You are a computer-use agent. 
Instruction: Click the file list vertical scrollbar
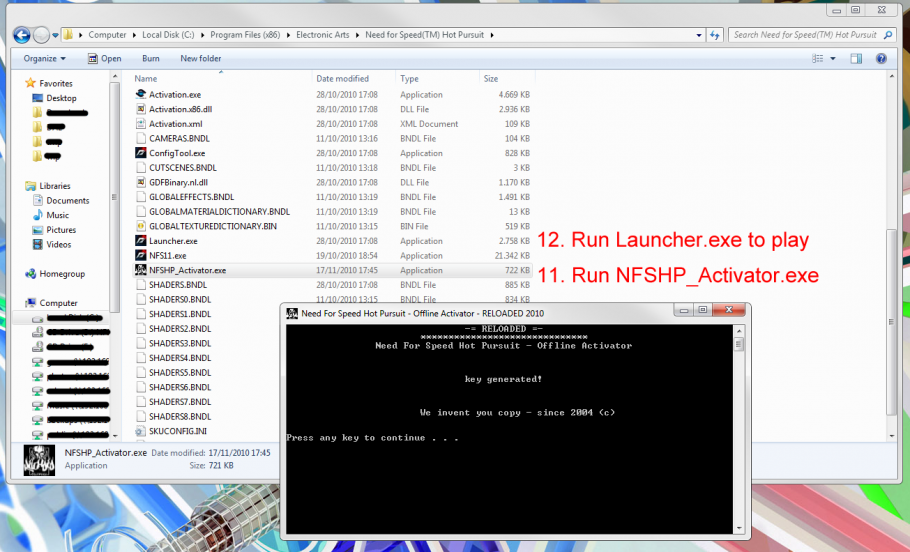pyautogui.click(x=891, y=322)
